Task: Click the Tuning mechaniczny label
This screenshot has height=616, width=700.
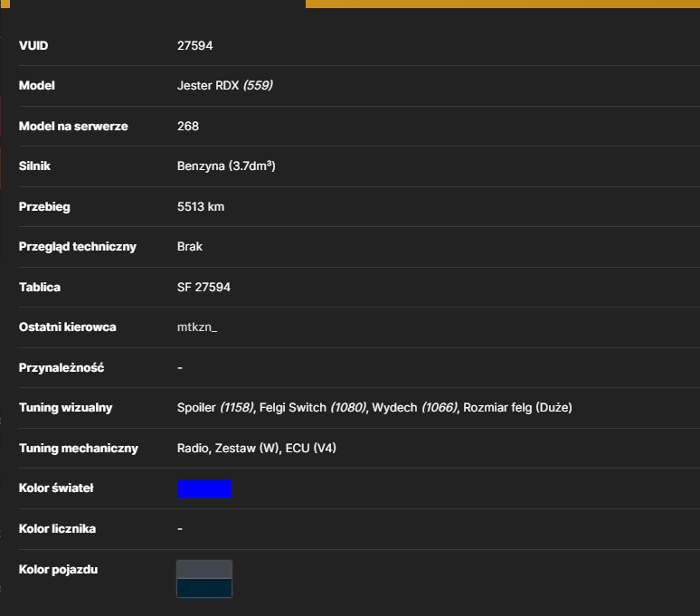Action: [79, 448]
